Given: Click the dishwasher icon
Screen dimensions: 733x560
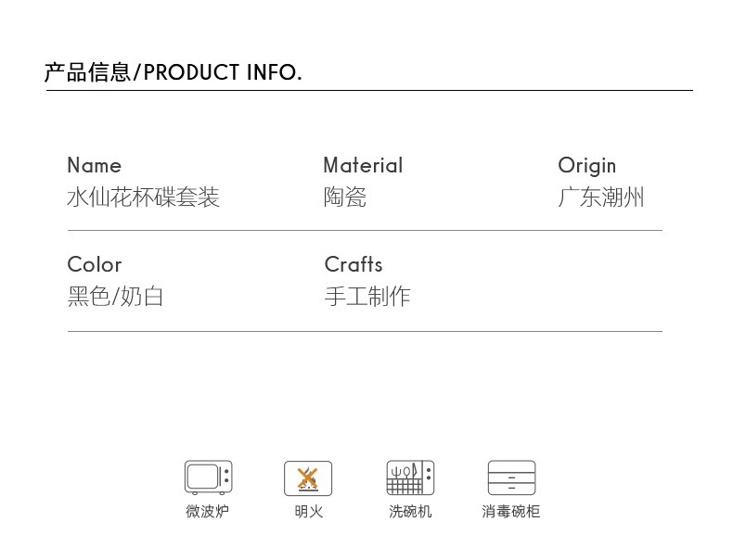Looking at the screenshot, I should [x=410, y=477].
